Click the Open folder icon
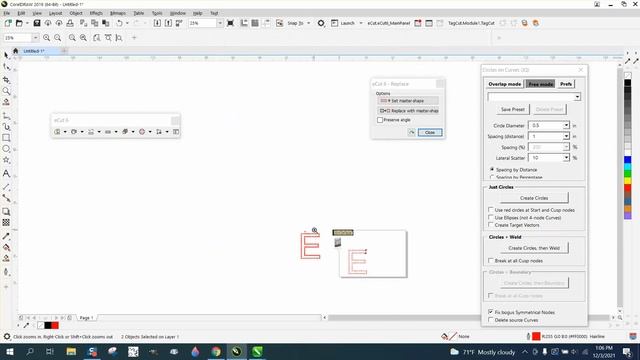This screenshot has height=360, width=640. 19,23
